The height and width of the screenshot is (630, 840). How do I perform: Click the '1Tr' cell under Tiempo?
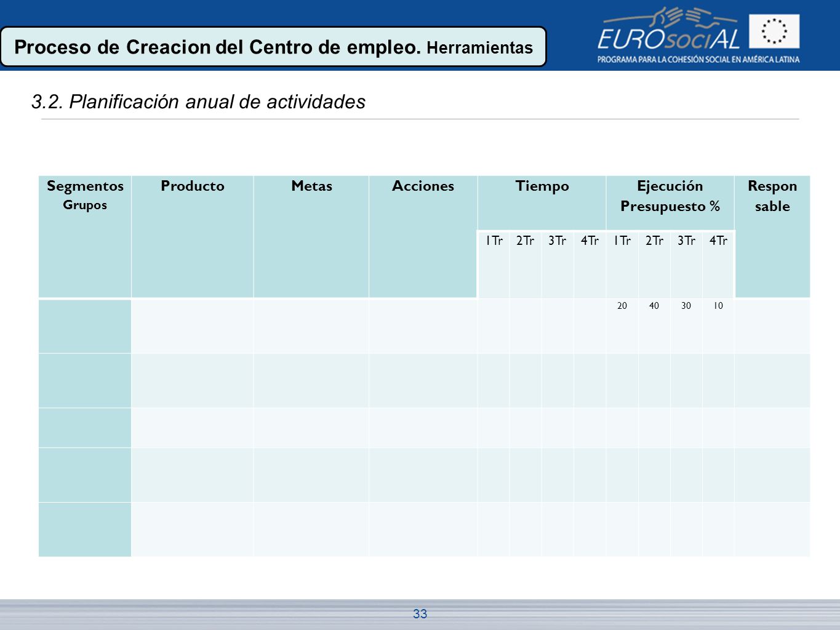pyautogui.click(x=494, y=265)
